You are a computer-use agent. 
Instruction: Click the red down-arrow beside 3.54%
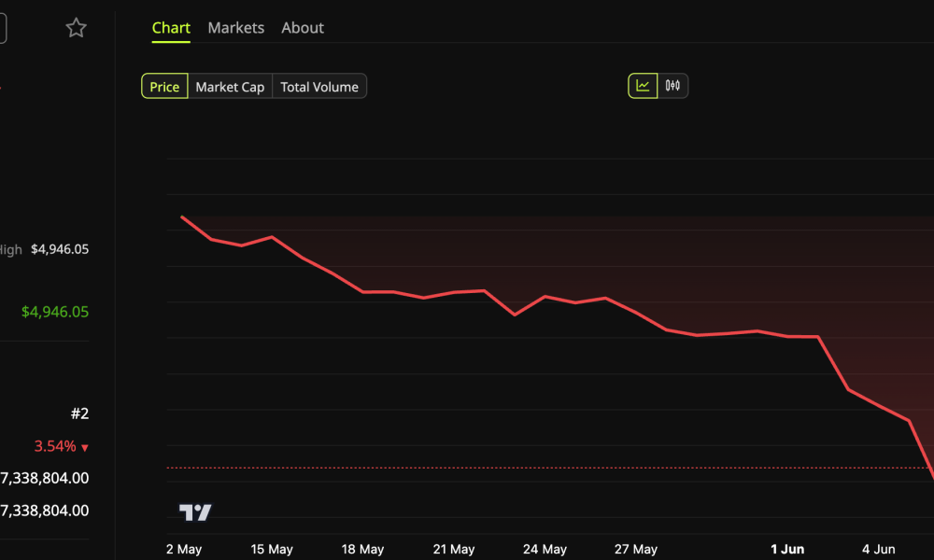85,447
